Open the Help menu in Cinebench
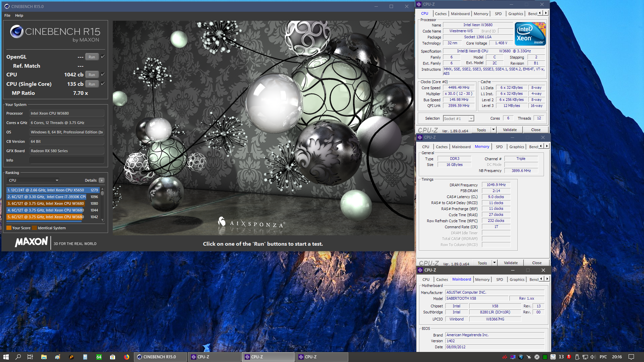Screen dimensions: 644x362 pos(19,15)
